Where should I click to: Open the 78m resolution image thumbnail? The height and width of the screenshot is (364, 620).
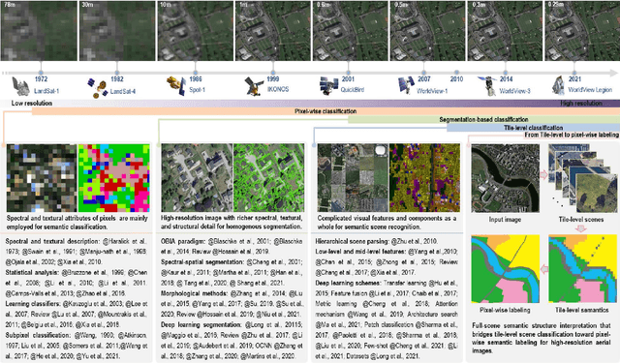tap(39, 31)
